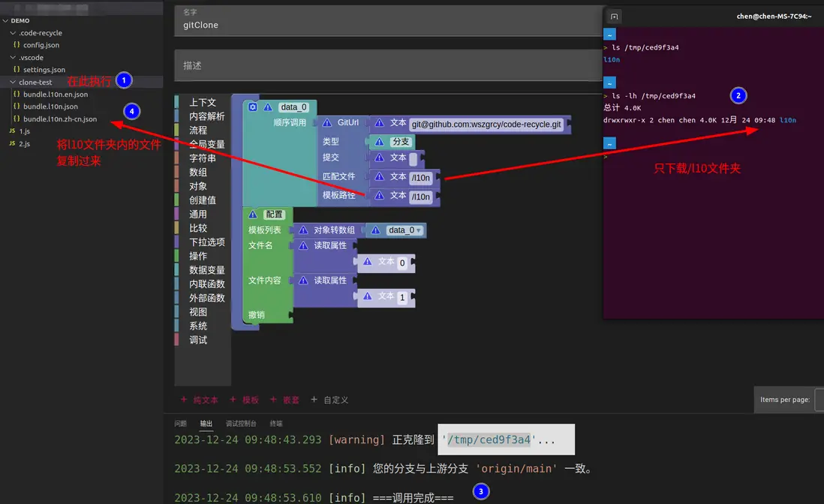Open bundle.l10n.json in explorer
824x504 pixels.
point(50,106)
